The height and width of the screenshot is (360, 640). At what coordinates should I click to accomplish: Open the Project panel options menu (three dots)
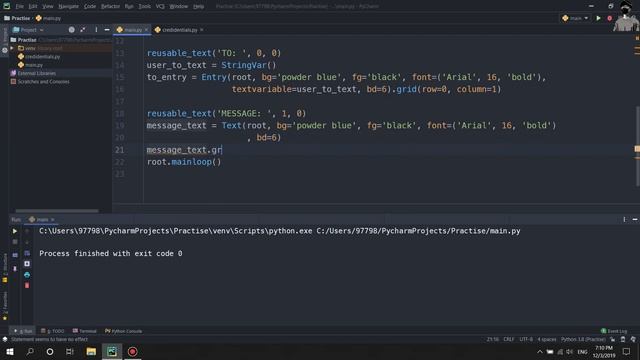(x=96, y=30)
